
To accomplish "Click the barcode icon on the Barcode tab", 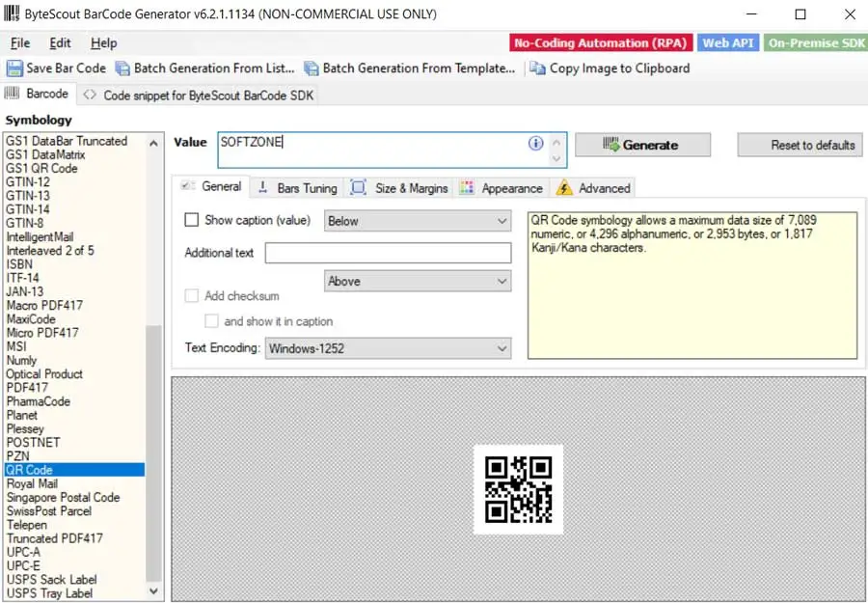I will tap(12, 93).
